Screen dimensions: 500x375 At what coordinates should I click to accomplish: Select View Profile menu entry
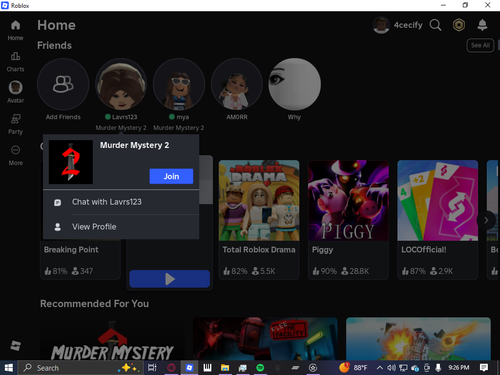tap(121, 227)
